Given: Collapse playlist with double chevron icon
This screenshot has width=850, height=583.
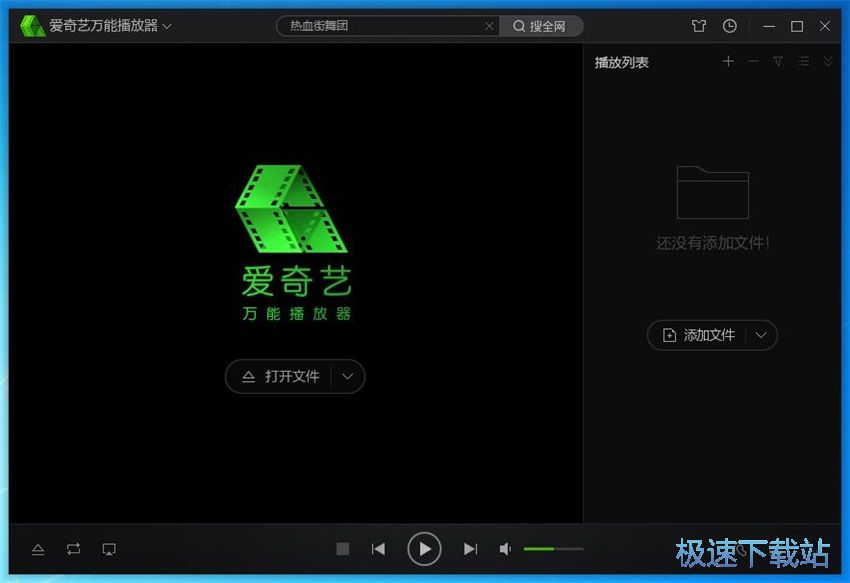Looking at the screenshot, I should point(828,61).
